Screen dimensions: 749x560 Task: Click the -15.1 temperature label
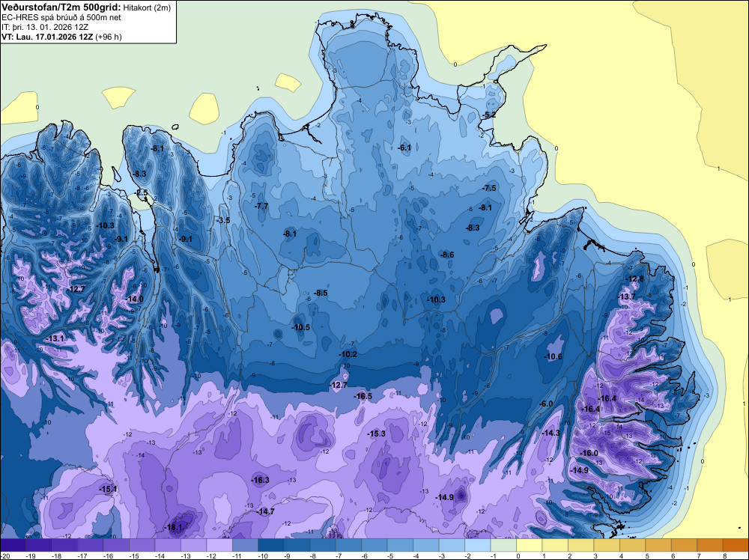click(x=108, y=489)
